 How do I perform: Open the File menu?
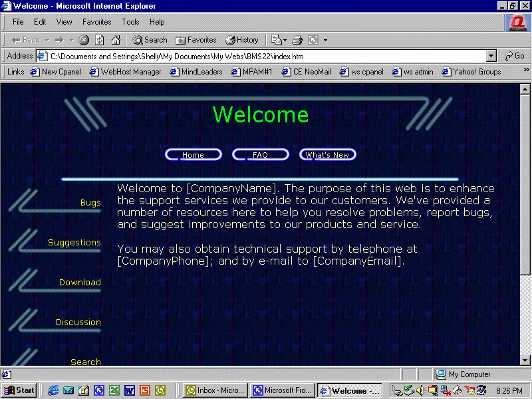pos(18,22)
